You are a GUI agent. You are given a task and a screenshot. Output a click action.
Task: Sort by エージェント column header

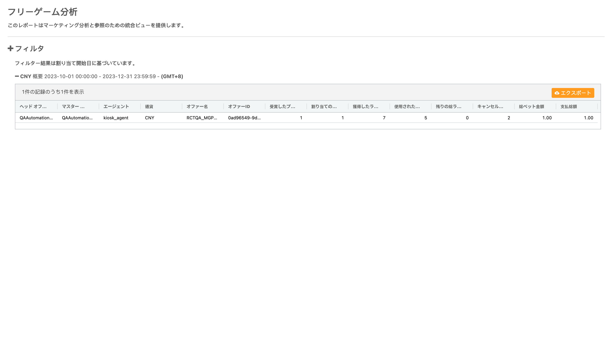click(116, 106)
